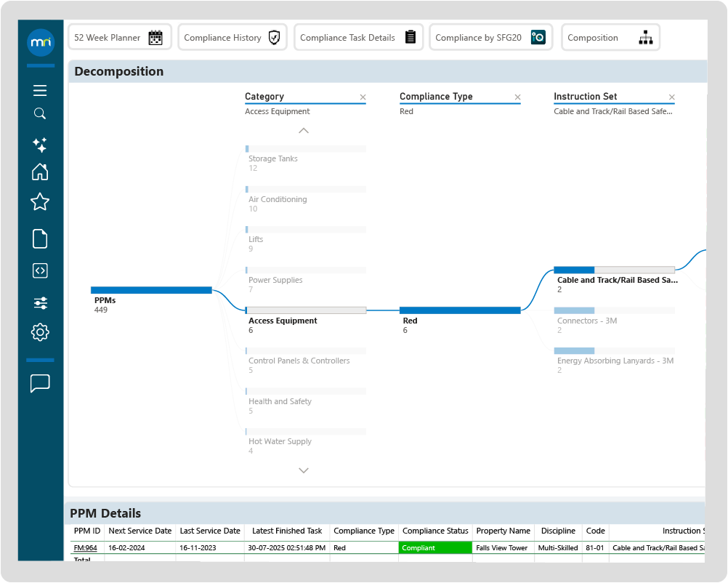Open the settings gear icon

pyautogui.click(x=40, y=333)
